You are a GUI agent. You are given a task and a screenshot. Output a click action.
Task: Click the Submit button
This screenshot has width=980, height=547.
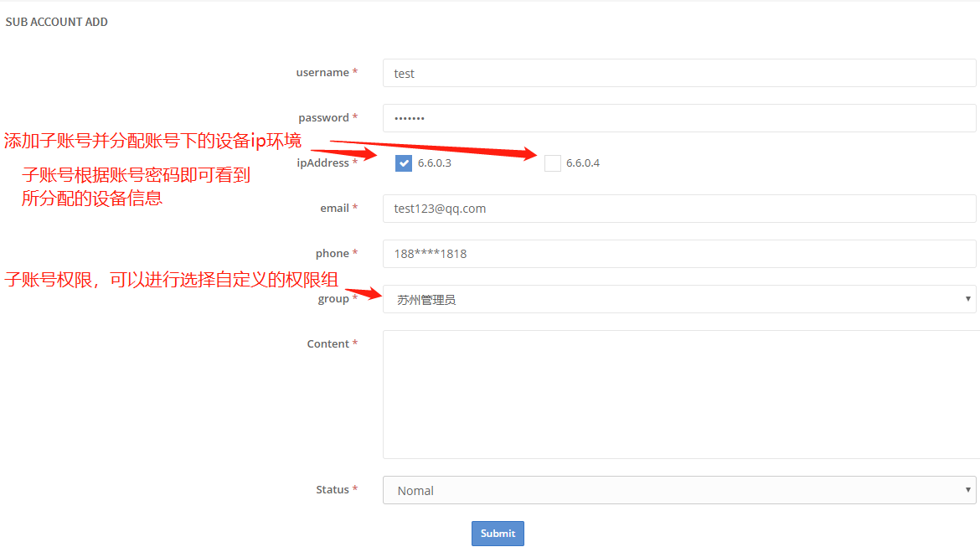pos(498,534)
